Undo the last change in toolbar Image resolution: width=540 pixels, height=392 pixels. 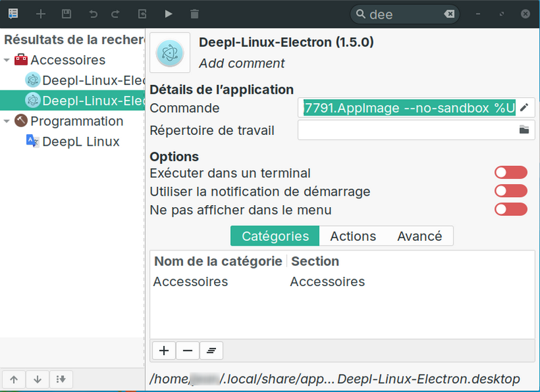tap(92, 13)
